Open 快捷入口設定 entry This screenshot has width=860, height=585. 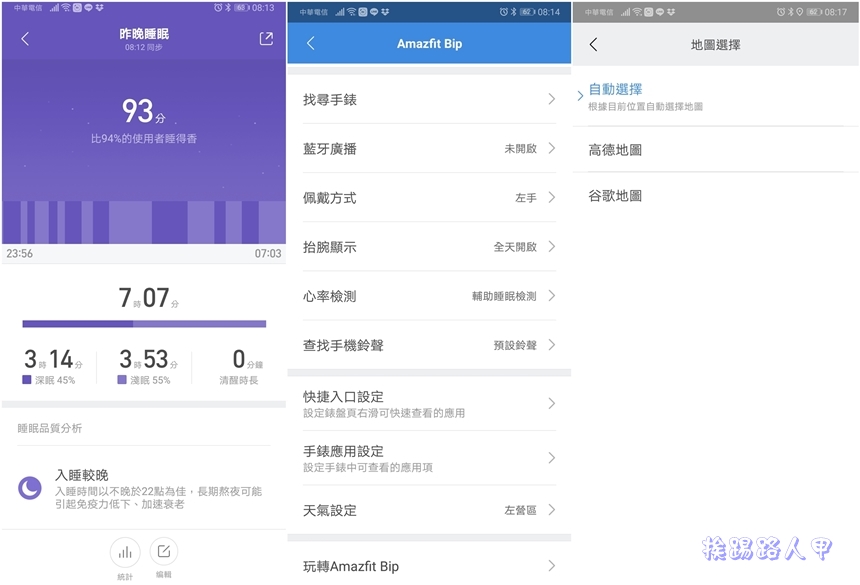(429, 404)
